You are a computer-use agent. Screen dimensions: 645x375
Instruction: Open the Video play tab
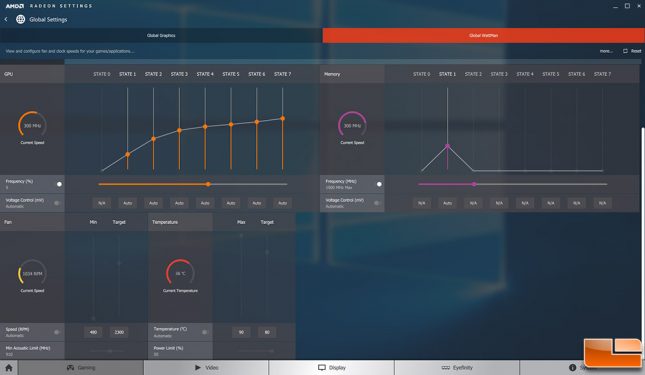[206, 368]
